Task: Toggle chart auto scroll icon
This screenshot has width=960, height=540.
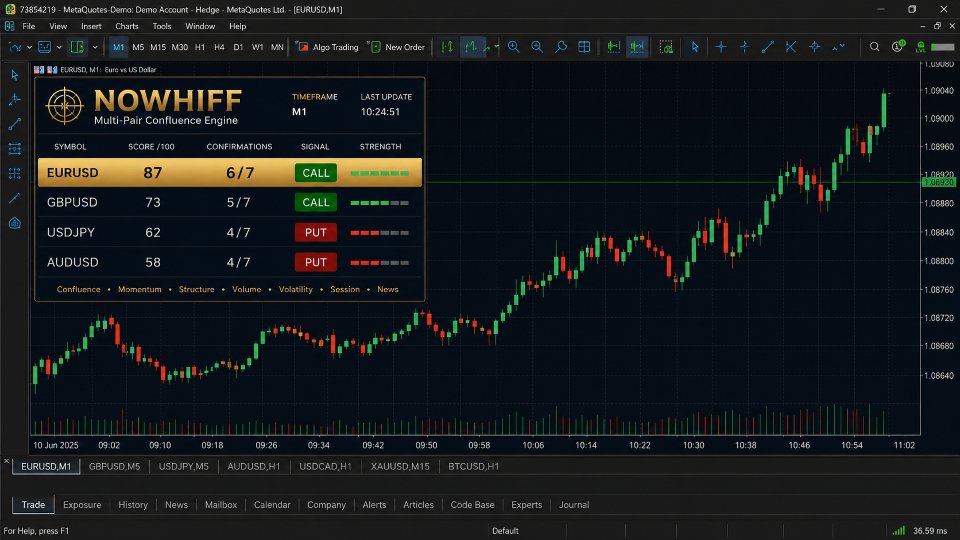Action: click(613, 47)
